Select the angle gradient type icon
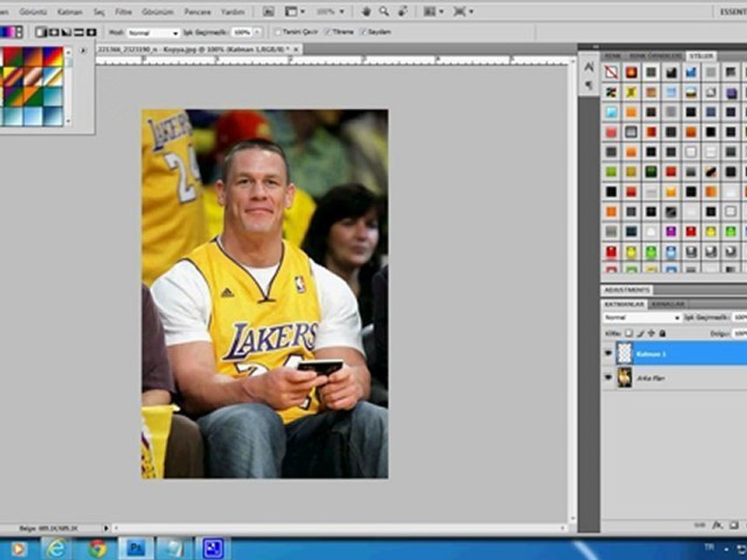The height and width of the screenshot is (560, 747). (x=66, y=33)
